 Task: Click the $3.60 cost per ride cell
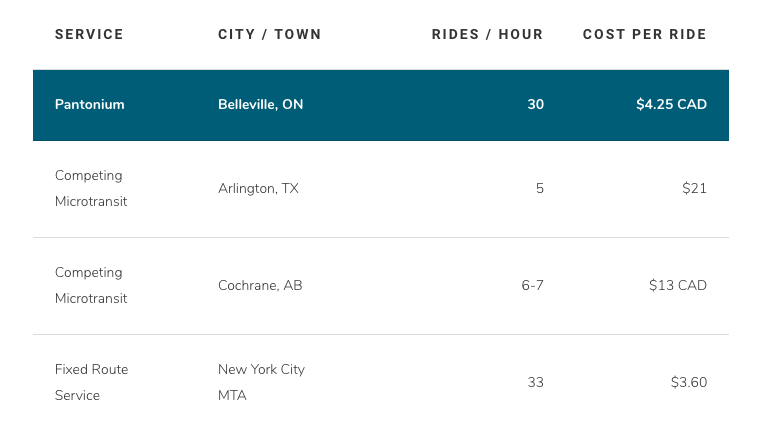pyautogui.click(x=689, y=382)
